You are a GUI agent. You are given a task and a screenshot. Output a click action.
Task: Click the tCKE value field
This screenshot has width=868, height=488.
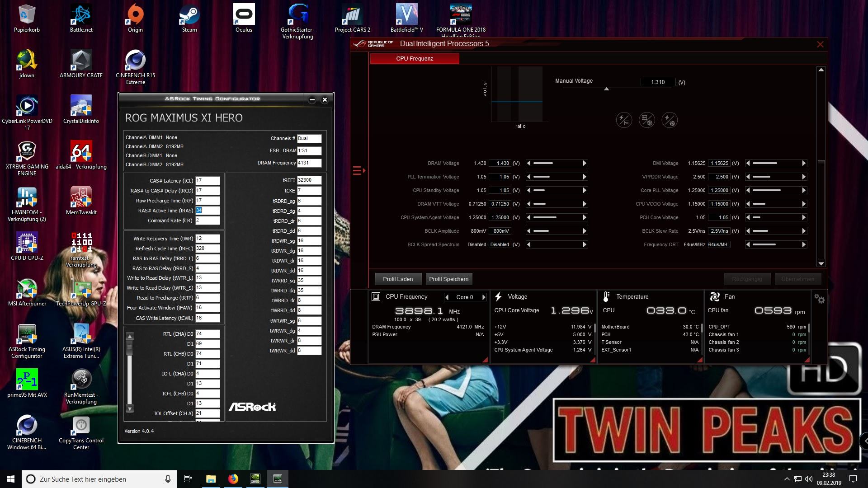point(309,190)
